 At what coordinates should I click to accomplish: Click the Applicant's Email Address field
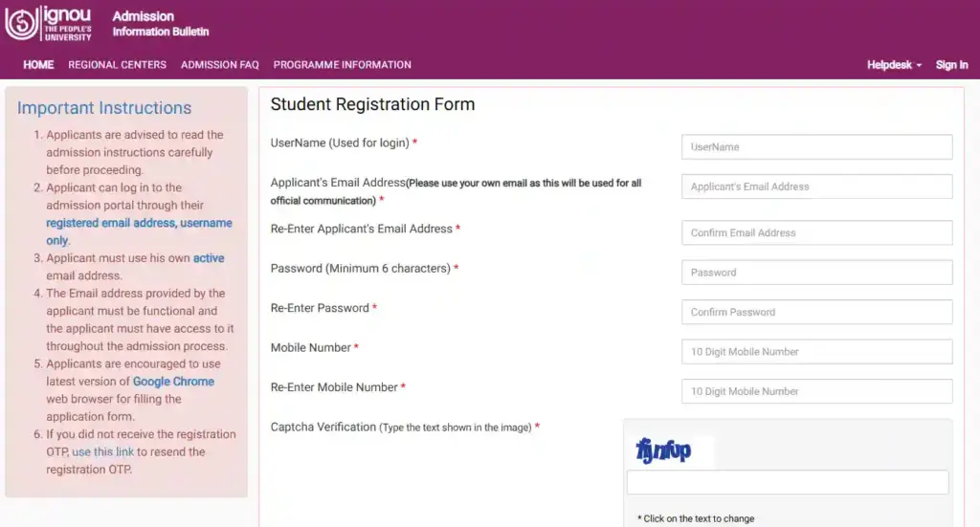tap(816, 187)
